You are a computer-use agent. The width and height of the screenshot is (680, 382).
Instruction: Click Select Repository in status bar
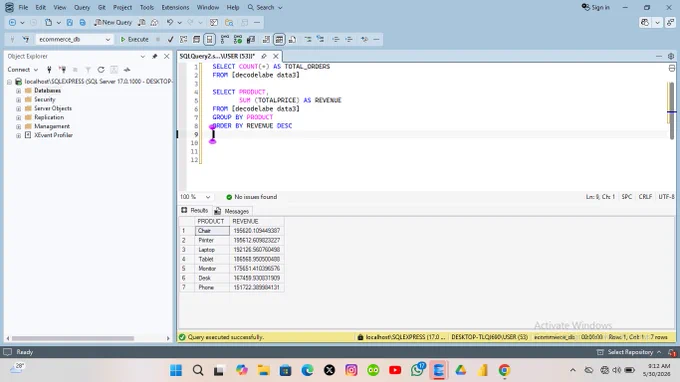[x=630, y=352]
